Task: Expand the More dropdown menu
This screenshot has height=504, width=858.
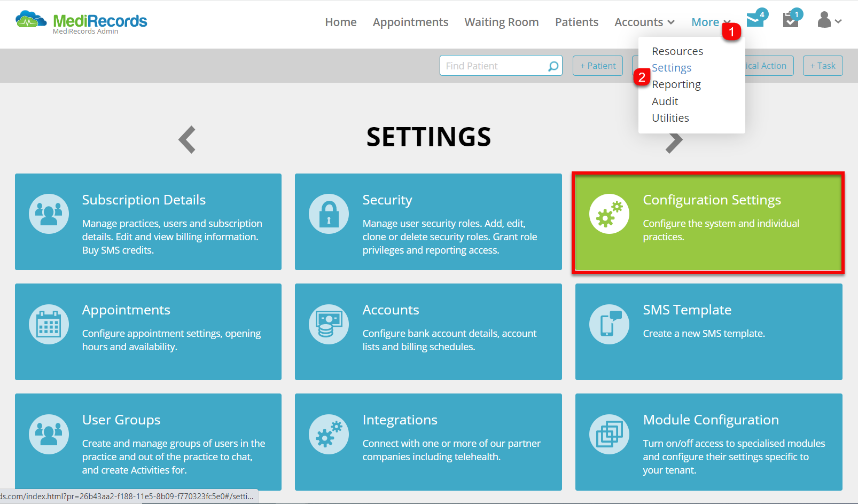Action: pos(711,22)
